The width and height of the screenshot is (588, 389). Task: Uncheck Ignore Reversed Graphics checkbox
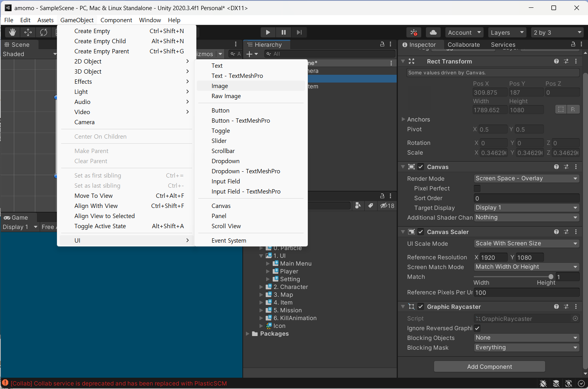tap(477, 328)
